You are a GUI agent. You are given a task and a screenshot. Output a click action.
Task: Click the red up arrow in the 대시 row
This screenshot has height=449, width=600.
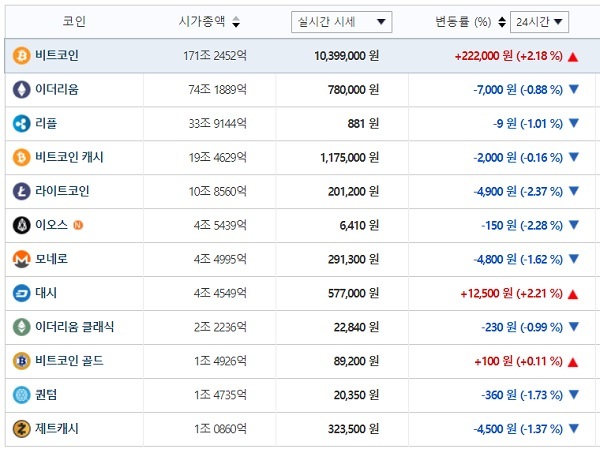573,294
